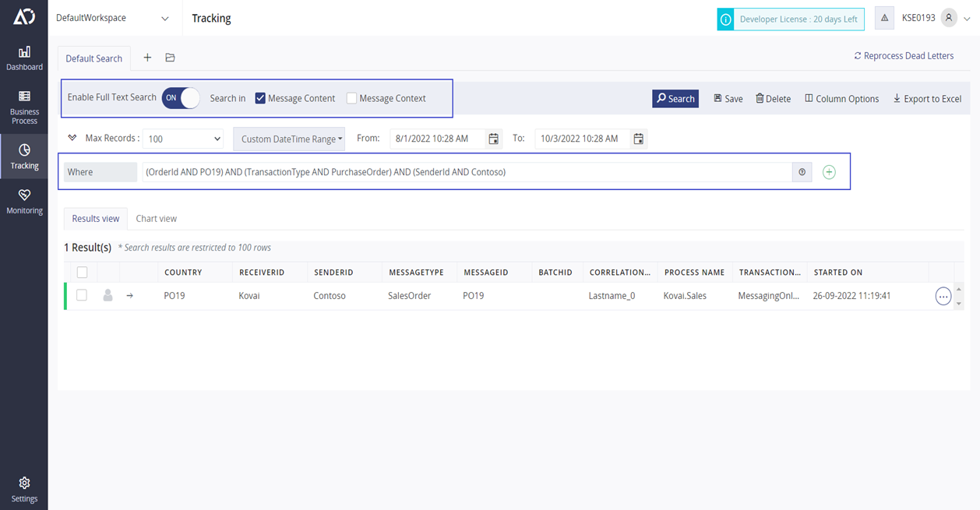Screen dimensions: 980x510
Task: Open the Monitoring sidebar item
Action: pyautogui.click(x=24, y=201)
